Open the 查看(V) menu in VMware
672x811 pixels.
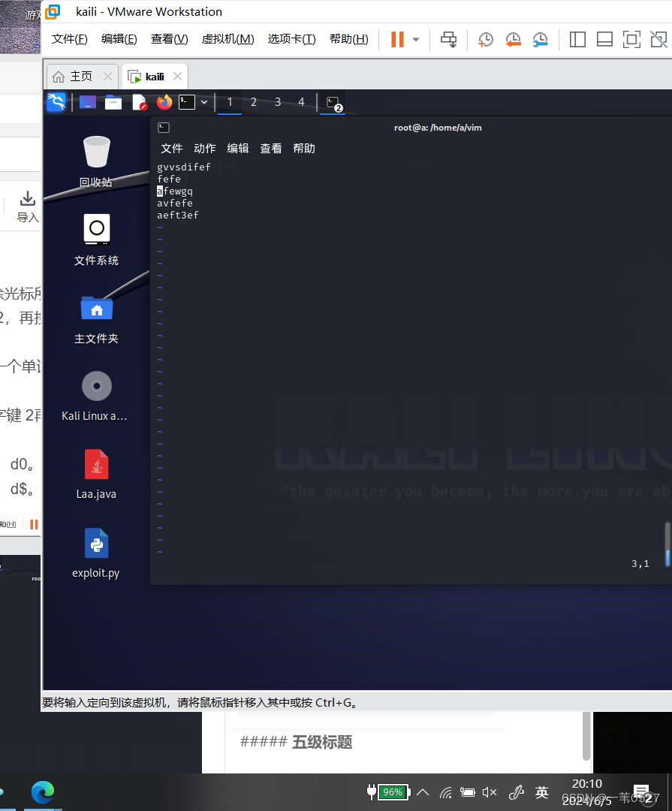pyautogui.click(x=169, y=39)
